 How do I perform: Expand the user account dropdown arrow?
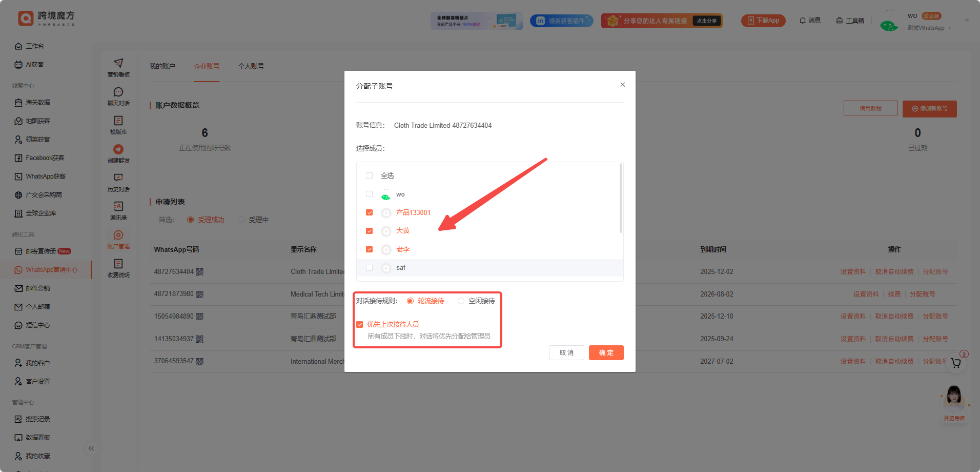pyautogui.click(x=967, y=21)
